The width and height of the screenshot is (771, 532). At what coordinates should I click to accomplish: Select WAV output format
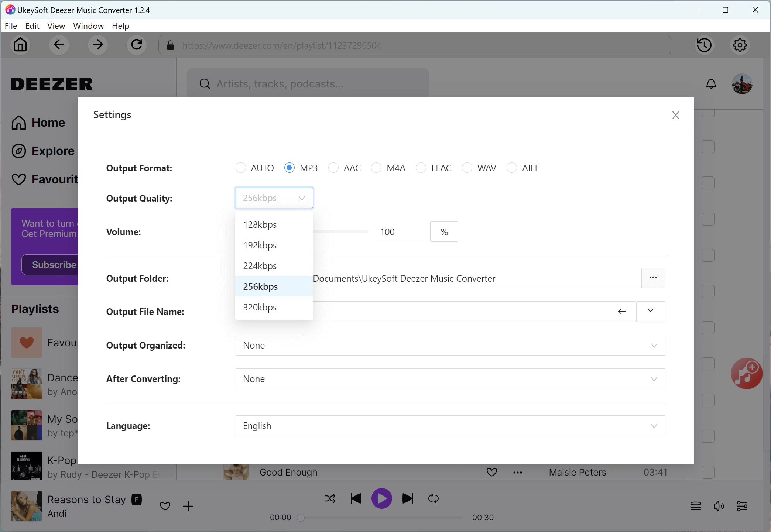click(x=467, y=168)
